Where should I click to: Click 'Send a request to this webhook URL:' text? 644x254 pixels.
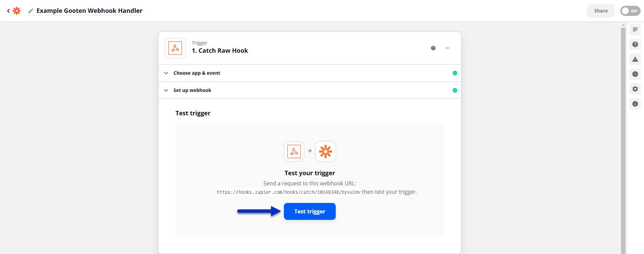tap(310, 183)
